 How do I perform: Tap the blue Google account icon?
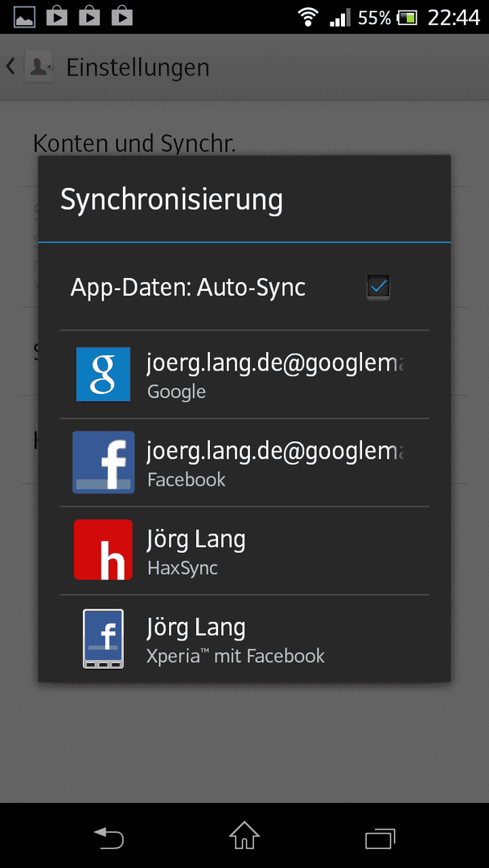click(103, 375)
